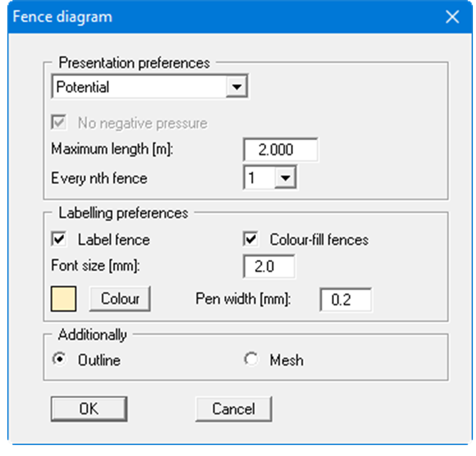Disable the Label fence checkbox

tap(59, 240)
